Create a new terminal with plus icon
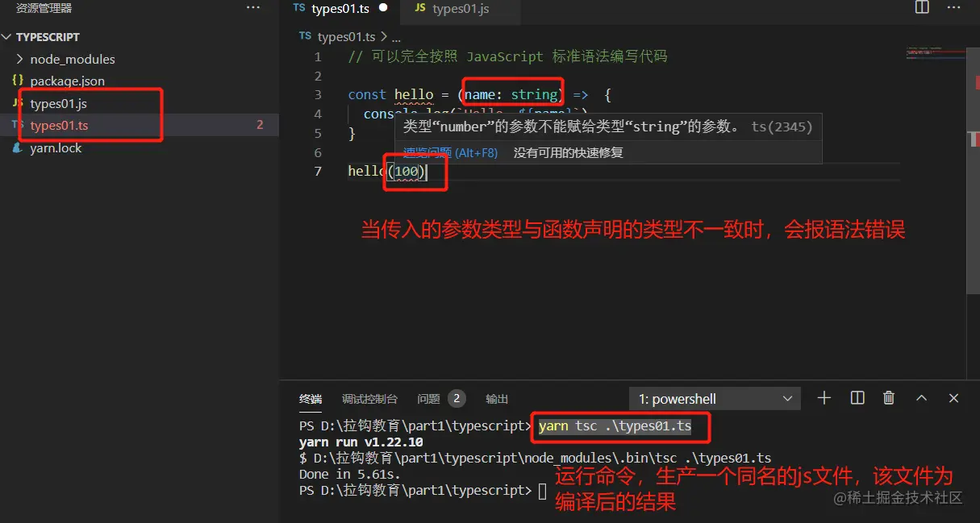980x523 pixels. 824,398
